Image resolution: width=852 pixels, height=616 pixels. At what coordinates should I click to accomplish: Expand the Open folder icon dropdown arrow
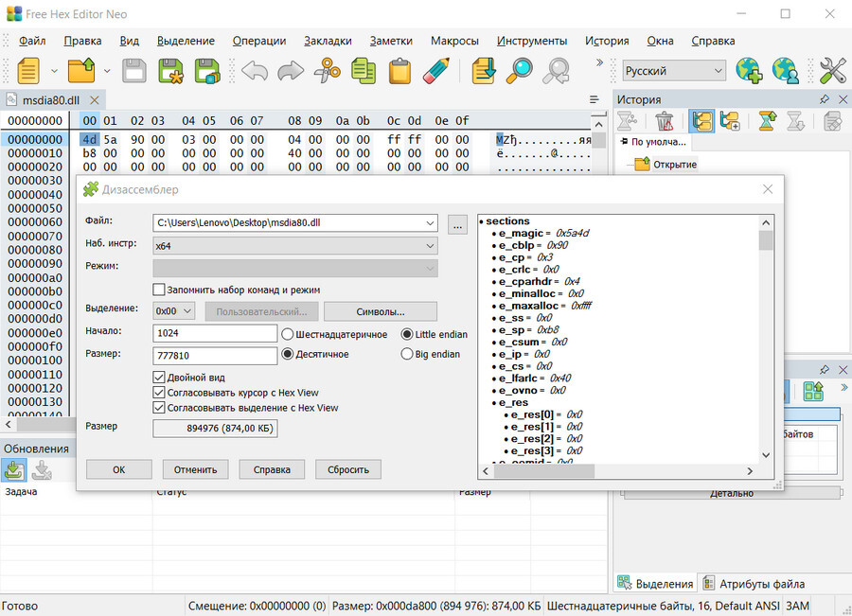107,71
